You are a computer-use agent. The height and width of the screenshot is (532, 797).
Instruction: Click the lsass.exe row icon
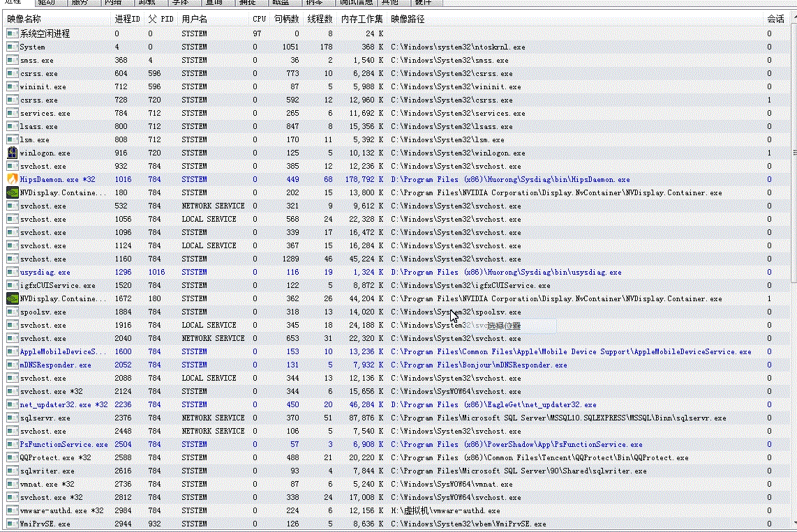tap(12, 126)
